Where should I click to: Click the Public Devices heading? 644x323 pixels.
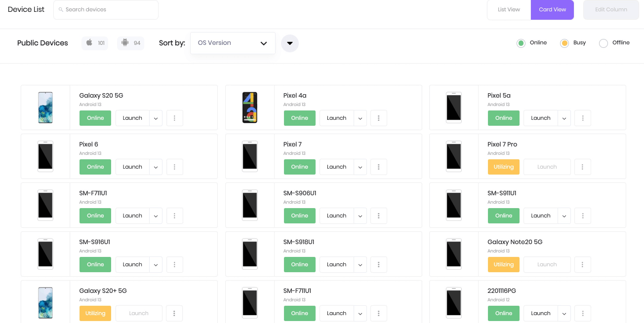pos(42,43)
